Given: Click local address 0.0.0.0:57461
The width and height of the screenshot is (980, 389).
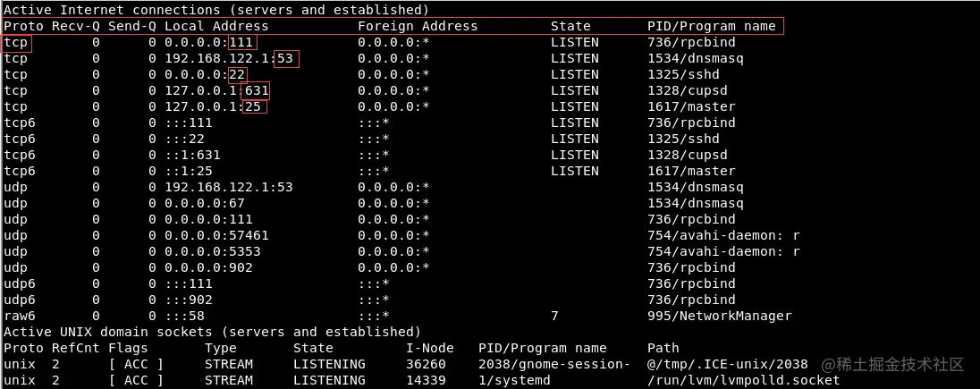Looking at the screenshot, I should coord(217,235).
